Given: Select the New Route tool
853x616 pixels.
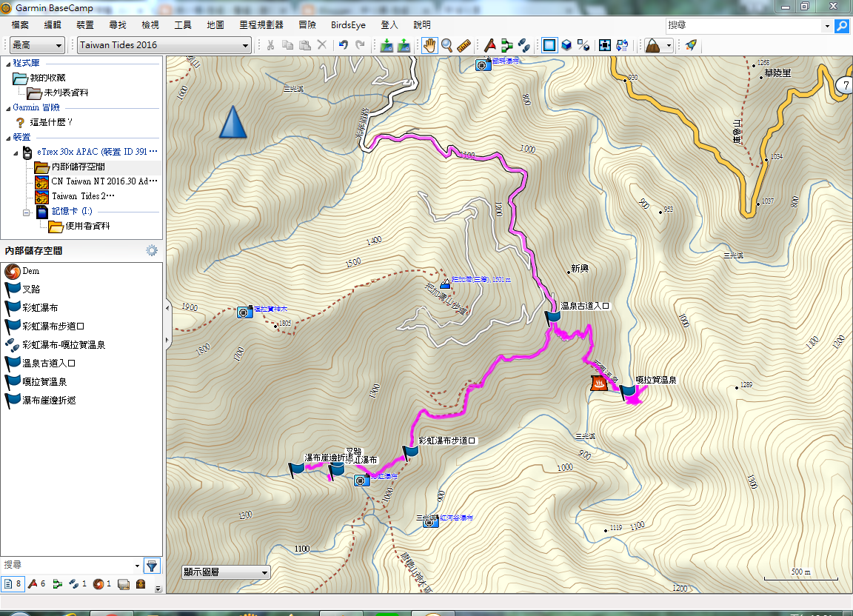Looking at the screenshot, I should click(507, 45).
